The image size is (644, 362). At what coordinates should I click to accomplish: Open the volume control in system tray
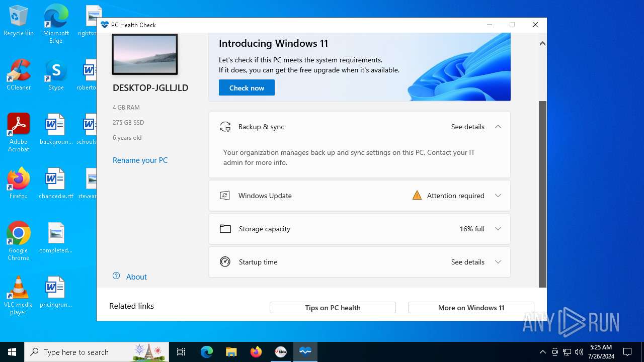click(579, 352)
